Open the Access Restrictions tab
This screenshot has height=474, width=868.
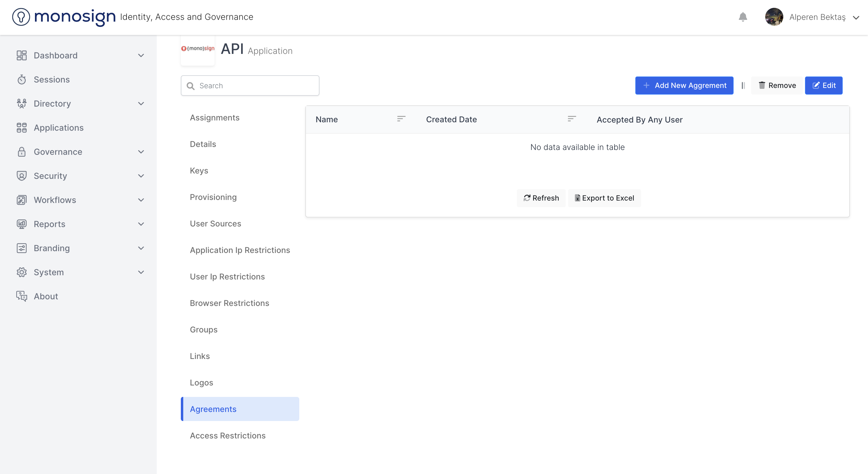pyautogui.click(x=228, y=435)
